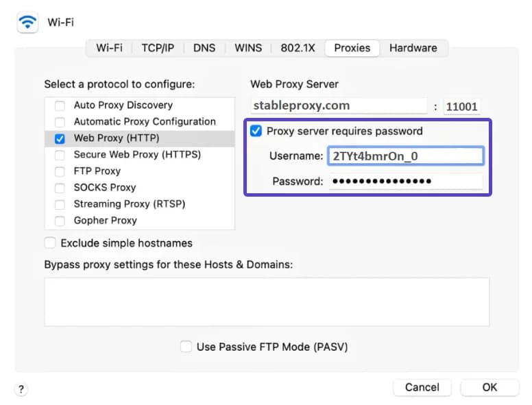Check Exclude simple hostnames option
This screenshot has height=405, width=532.
(50, 243)
